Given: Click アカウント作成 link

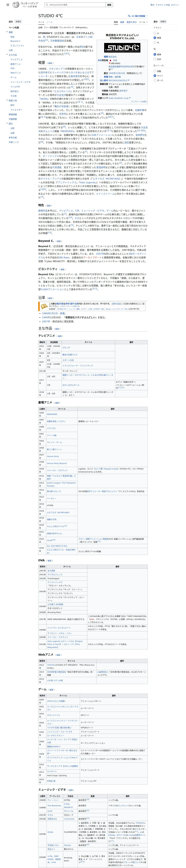Looking at the screenshot, I should point(163,5).
